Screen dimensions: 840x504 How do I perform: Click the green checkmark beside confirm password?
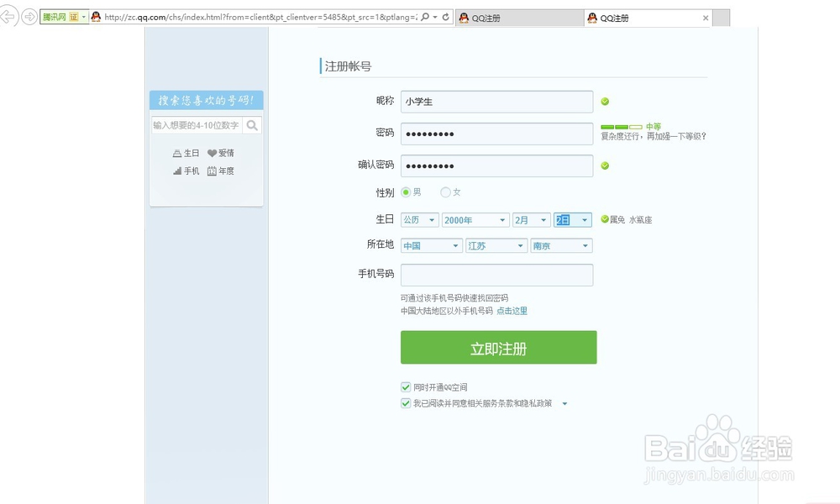(x=605, y=165)
